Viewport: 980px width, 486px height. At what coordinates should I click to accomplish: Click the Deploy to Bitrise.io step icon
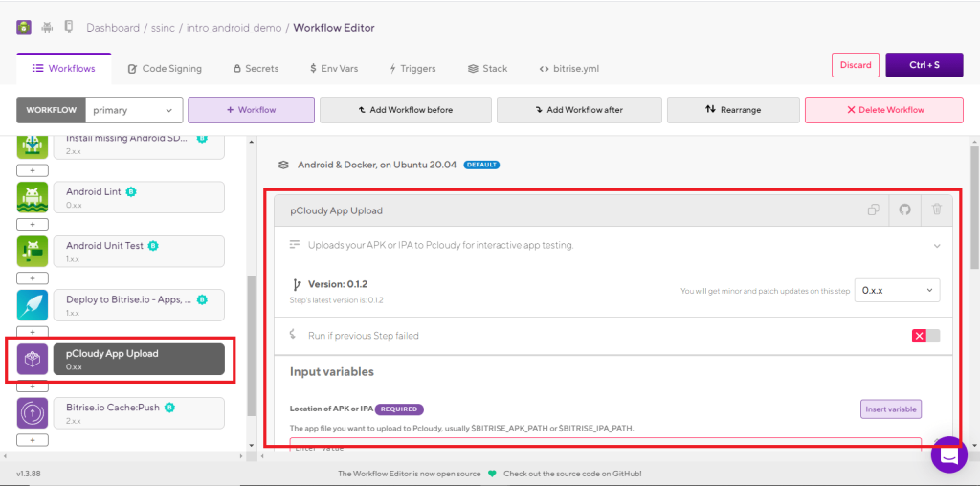coord(33,305)
